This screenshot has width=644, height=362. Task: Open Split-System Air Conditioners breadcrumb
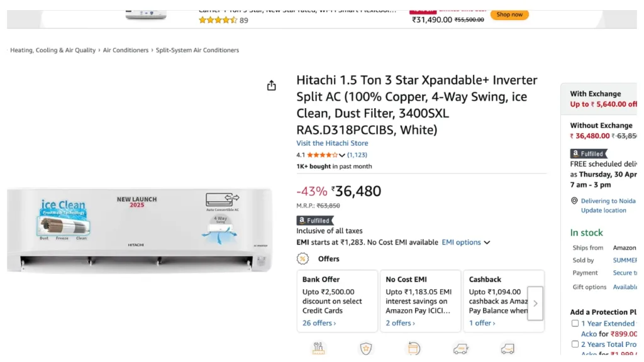(x=197, y=50)
